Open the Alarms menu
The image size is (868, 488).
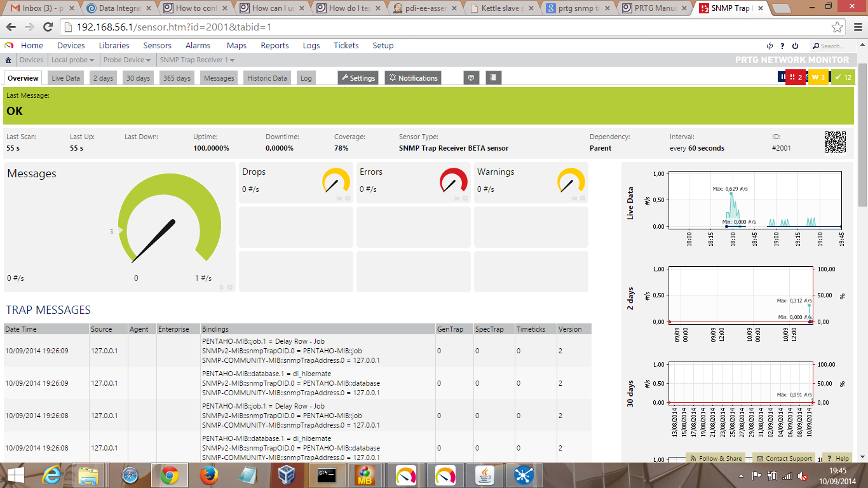click(x=198, y=46)
